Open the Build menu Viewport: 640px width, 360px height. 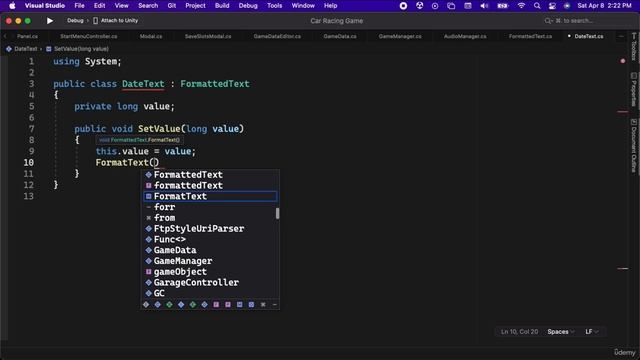pyautogui.click(x=222, y=6)
